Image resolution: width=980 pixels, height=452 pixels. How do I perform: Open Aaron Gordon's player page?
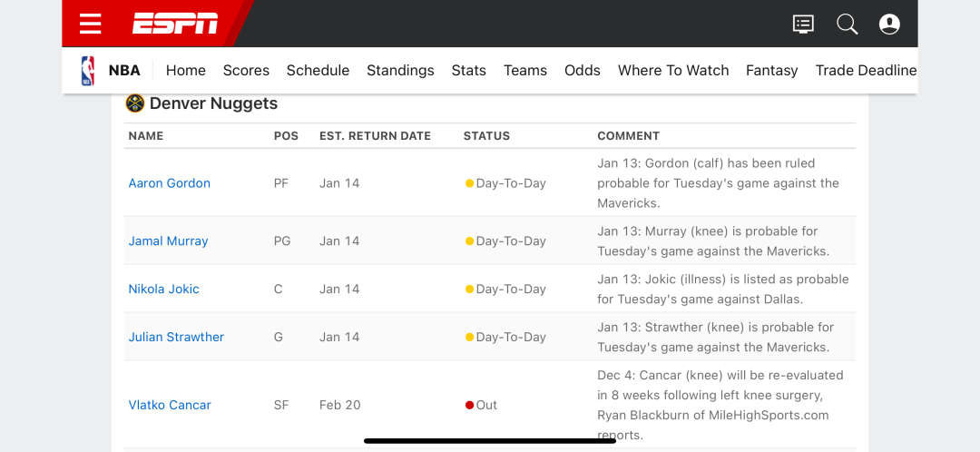[x=170, y=183]
